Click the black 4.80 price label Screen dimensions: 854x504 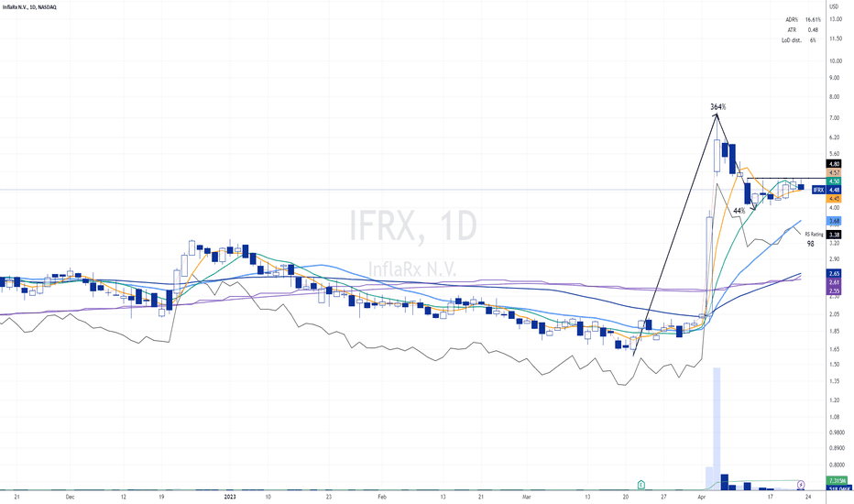click(x=834, y=164)
